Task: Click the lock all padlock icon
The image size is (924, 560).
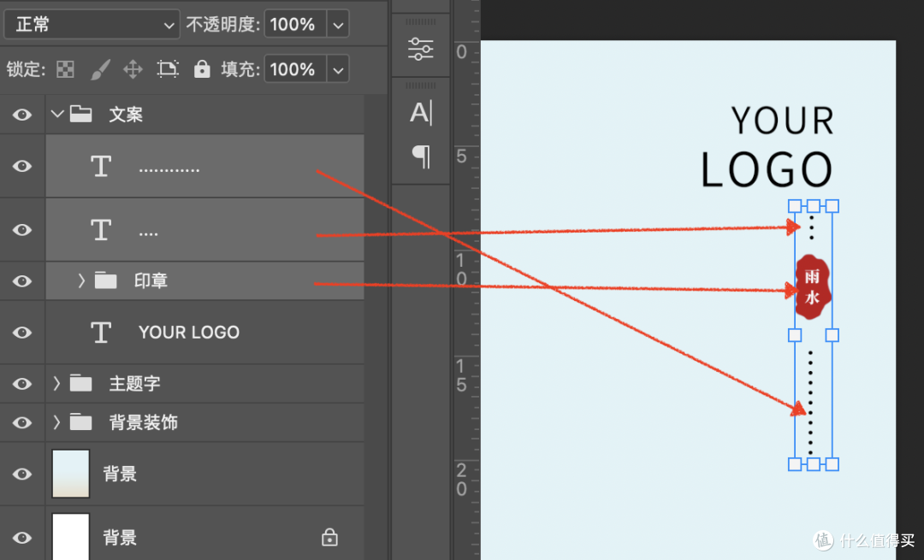Action: [202, 69]
